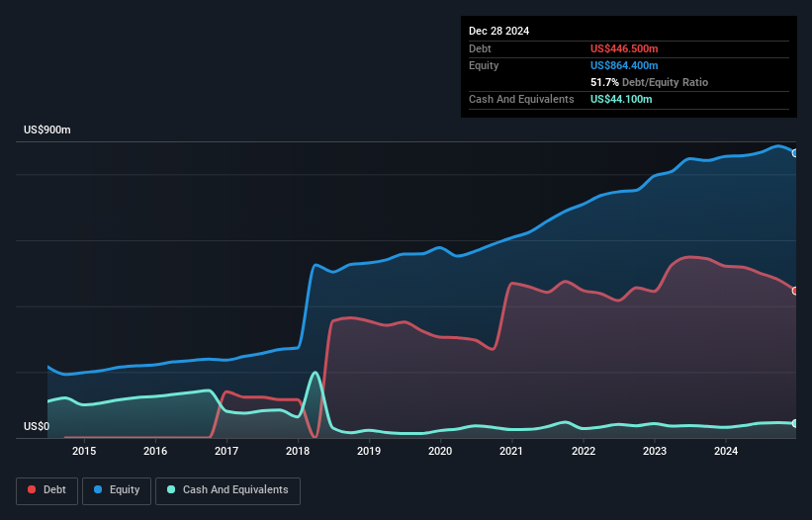Select the 2022 x-axis label
Screen dimensions: 812x520
(x=584, y=451)
